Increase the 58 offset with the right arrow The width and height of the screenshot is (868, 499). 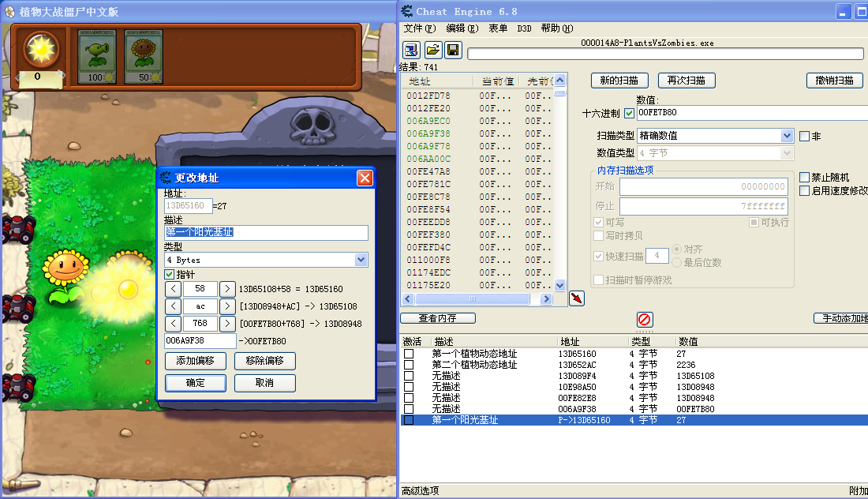click(226, 289)
